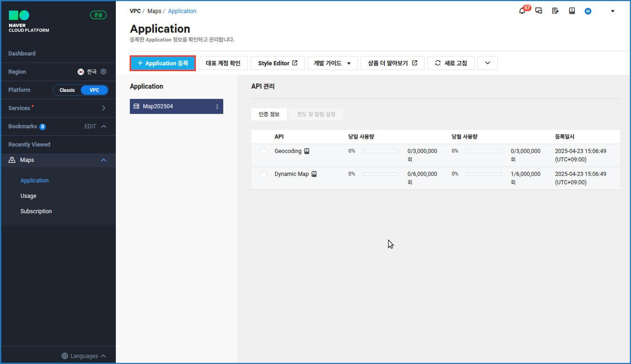Open the info book icon in header
The width and height of the screenshot is (631, 364).
572,11
